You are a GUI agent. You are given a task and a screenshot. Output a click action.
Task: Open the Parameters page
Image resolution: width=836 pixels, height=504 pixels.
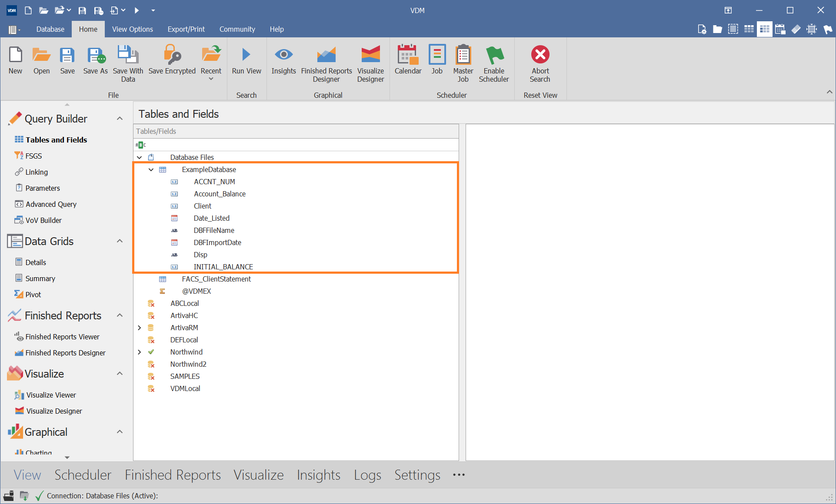coord(43,188)
